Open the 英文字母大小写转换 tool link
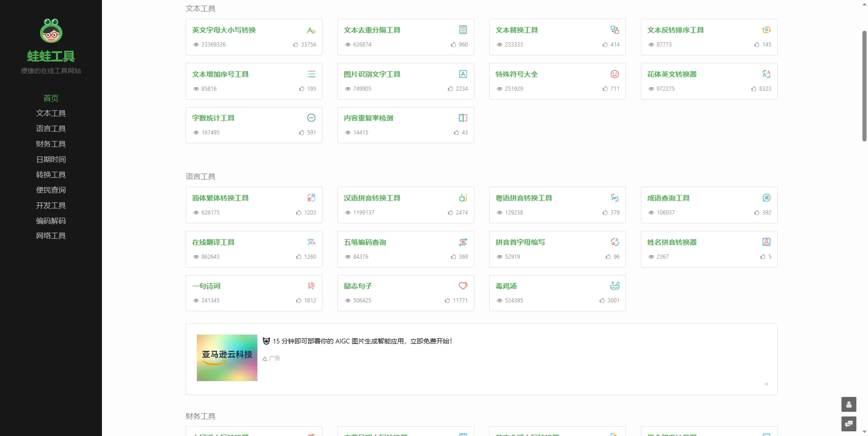The width and height of the screenshot is (868, 436). pyautogui.click(x=224, y=30)
